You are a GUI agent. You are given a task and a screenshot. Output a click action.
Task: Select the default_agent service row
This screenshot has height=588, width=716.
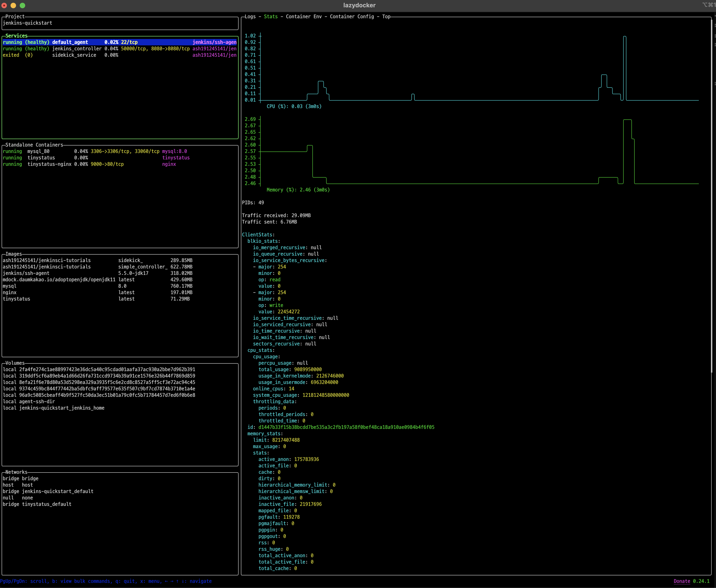[70, 42]
